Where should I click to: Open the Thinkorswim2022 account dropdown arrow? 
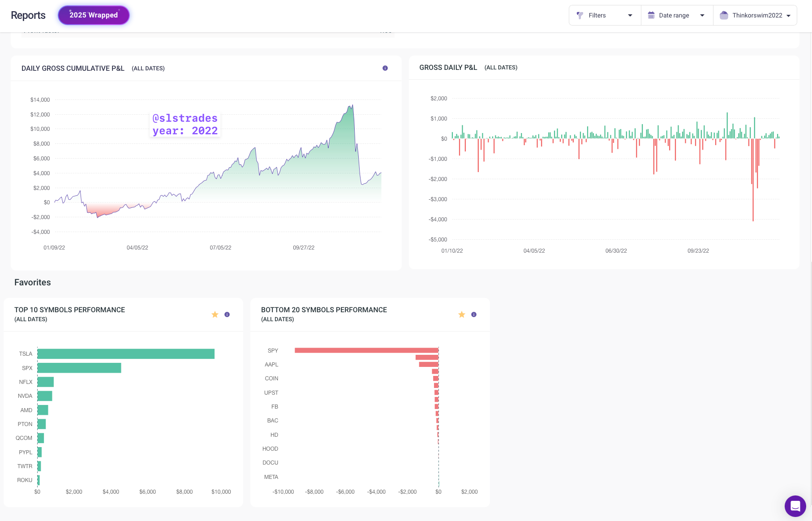click(789, 16)
